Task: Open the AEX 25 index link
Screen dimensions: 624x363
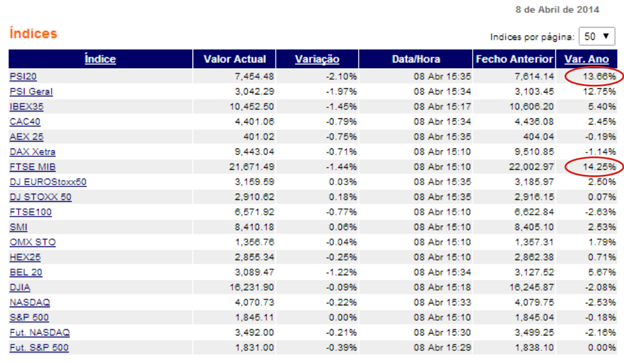Action: [x=27, y=137]
